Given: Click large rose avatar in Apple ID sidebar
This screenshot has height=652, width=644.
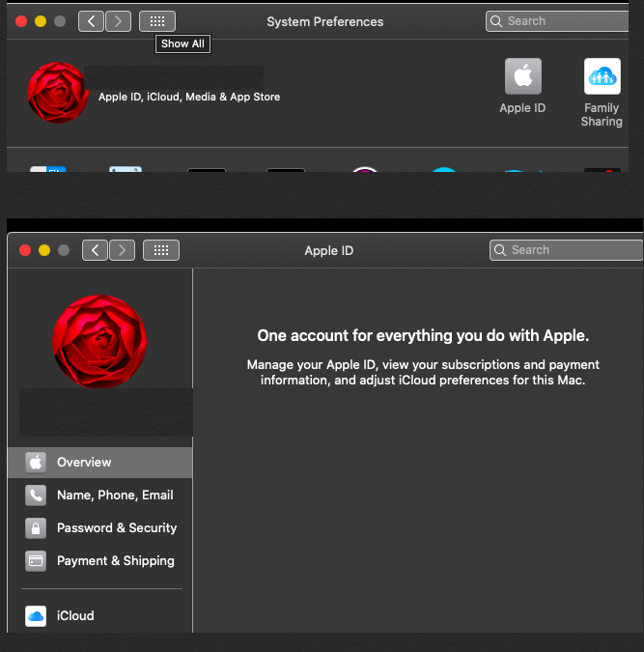Looking at the screenshot, I should point(99,341).
